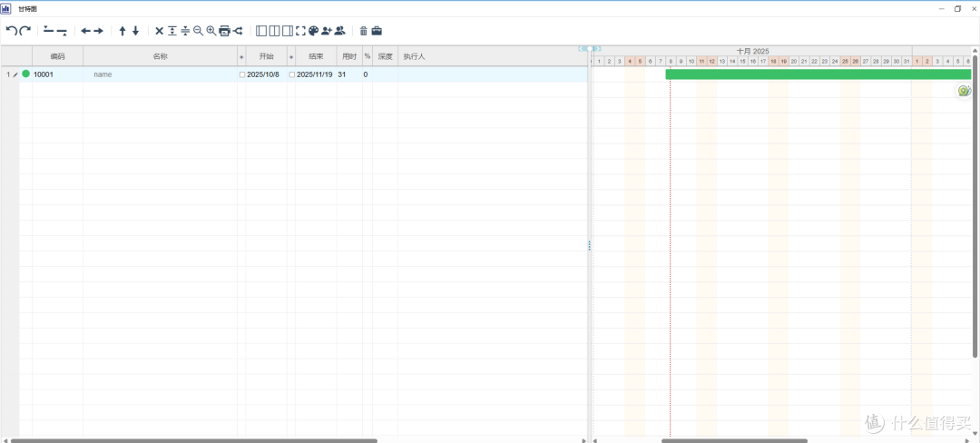Open the color palette settings
980x443 pixels.
[314, 31]
